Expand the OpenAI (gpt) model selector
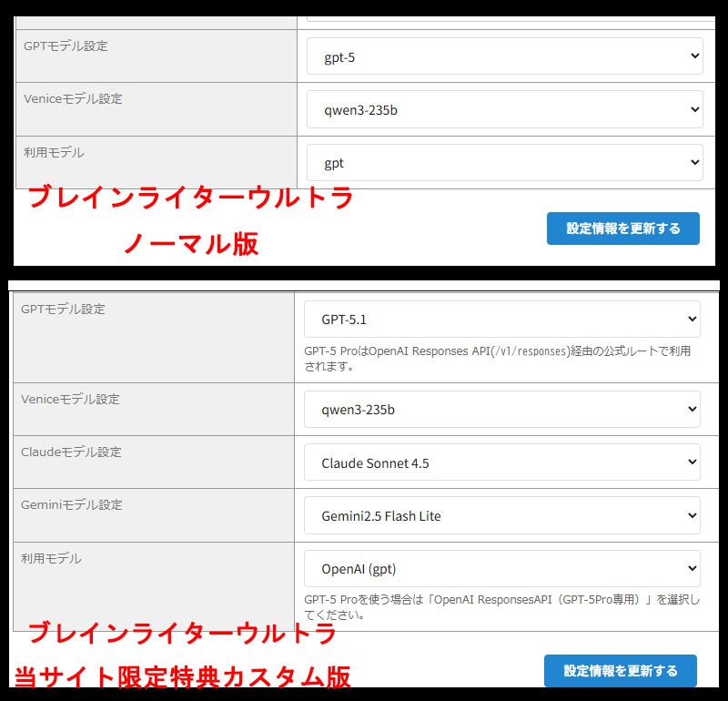This screenshot has height=701, width=728. (x=501, y=568)
